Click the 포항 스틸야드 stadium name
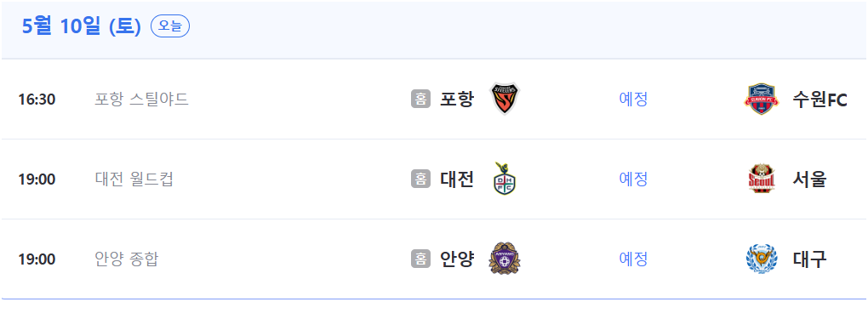 (142, 100)
